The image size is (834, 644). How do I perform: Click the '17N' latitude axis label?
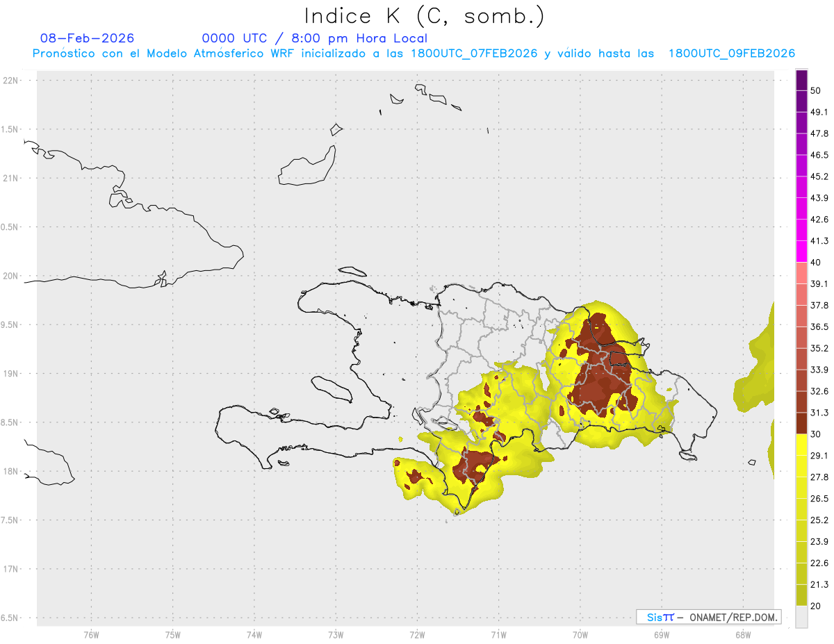coord(10,570)
